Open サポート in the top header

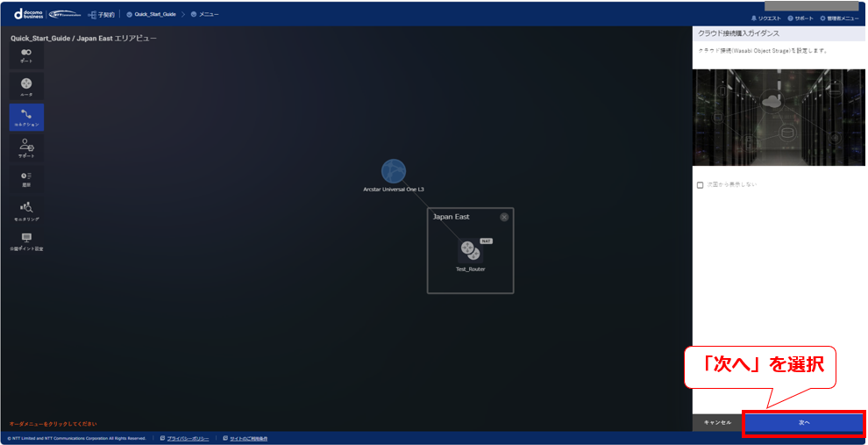pos(800,18)
